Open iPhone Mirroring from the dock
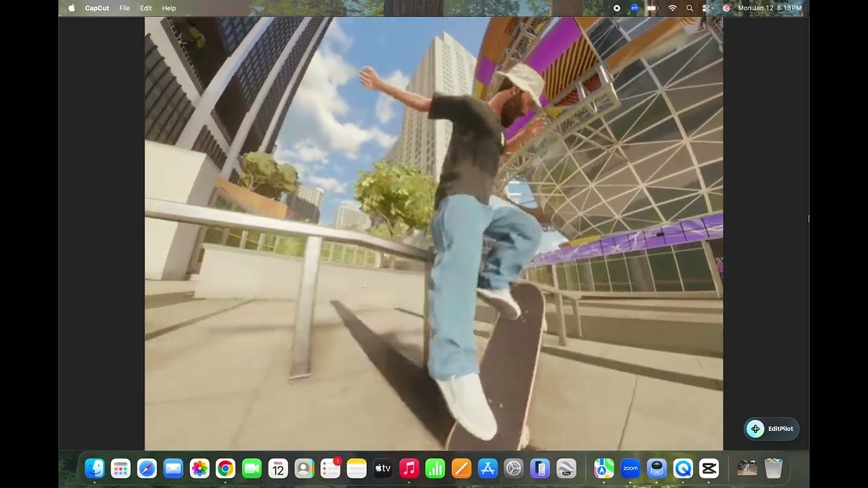868x488 pixels. coord(540,468)
